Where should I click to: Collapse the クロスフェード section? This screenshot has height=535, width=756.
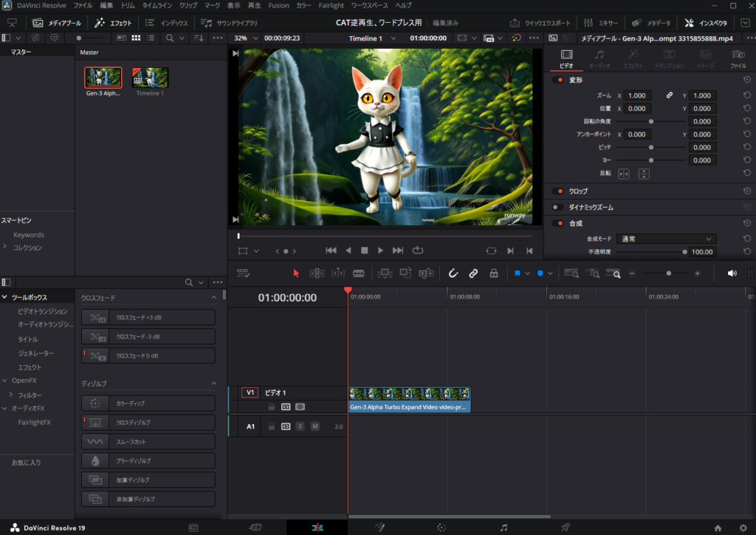coord(214,297)
